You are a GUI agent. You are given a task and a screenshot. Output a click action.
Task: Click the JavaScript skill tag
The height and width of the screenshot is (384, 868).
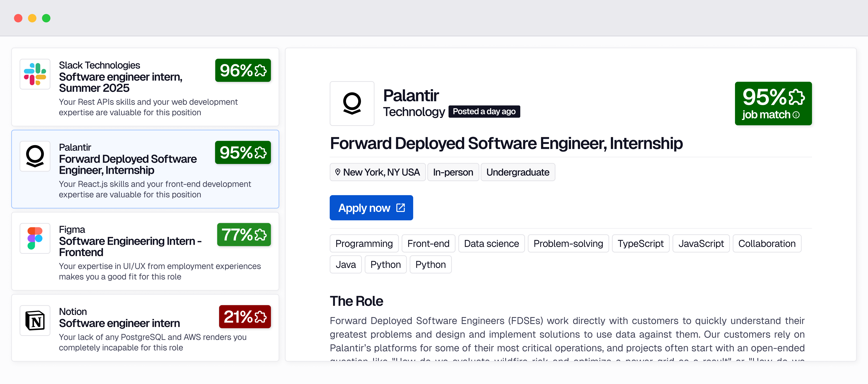tap(701, 243)
